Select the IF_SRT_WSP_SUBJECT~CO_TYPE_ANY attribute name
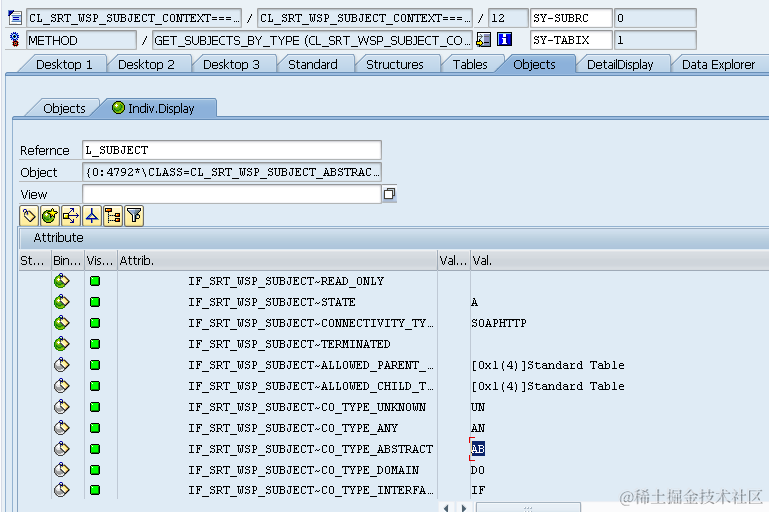The image size is (769, 512). [293, 428]
